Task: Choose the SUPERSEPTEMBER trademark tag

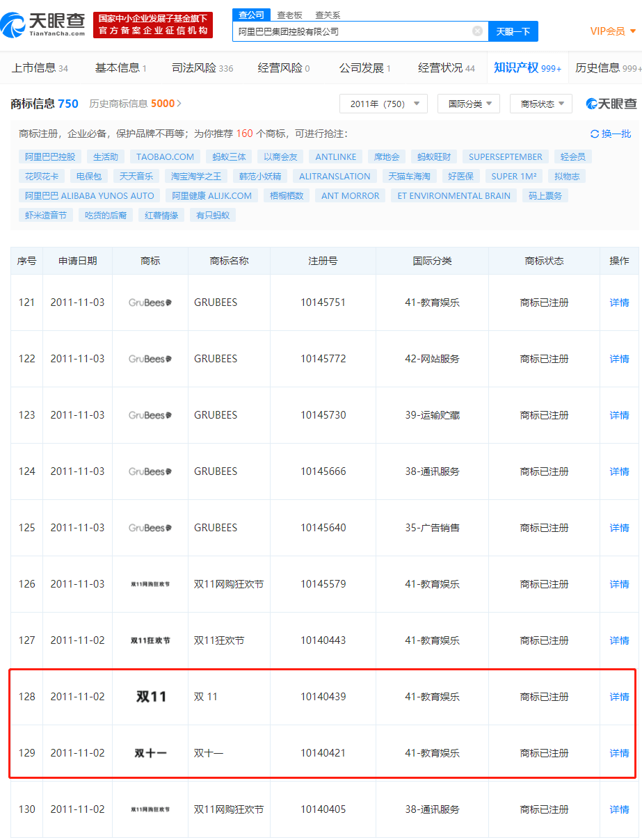Action: click(x=506, y=156)
